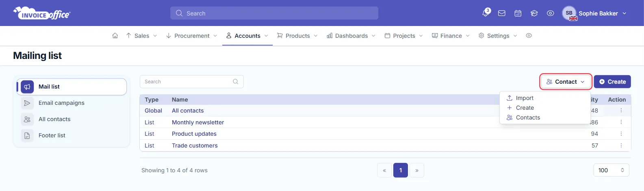The height and width of the screenshot is (191, 644).
Task: Select All contacts in sidebar
Action: [x=72, y=119]
